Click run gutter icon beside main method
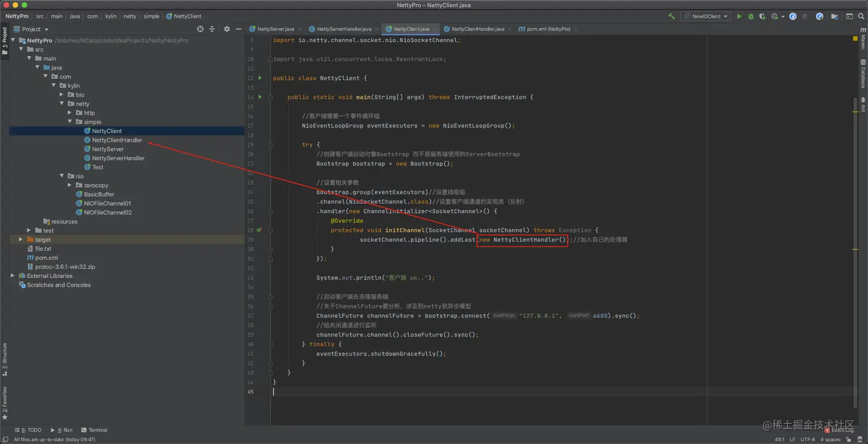The image size is (868, 444). (x=260, y=97)
